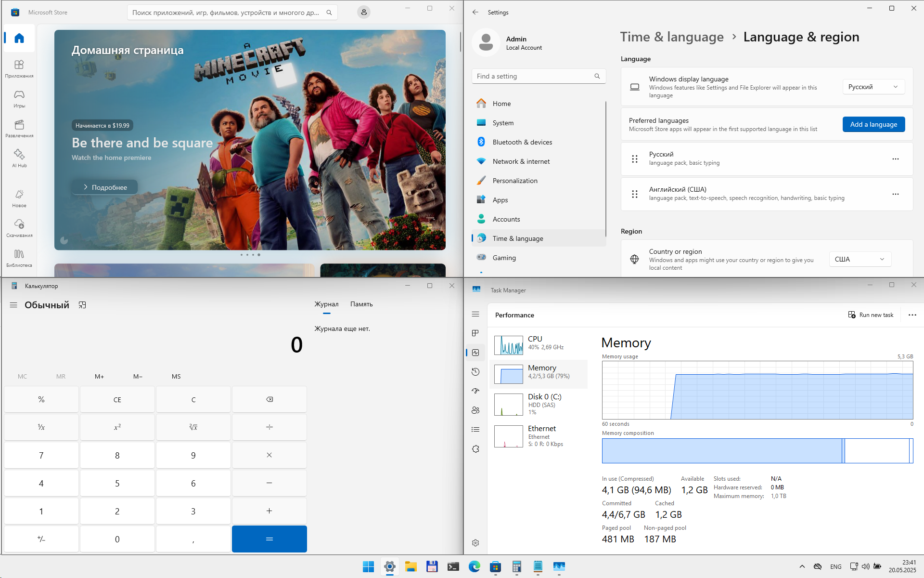Select Memory graph in Task Manager
The width and height of the screenshot is (924, 578).
539,374
